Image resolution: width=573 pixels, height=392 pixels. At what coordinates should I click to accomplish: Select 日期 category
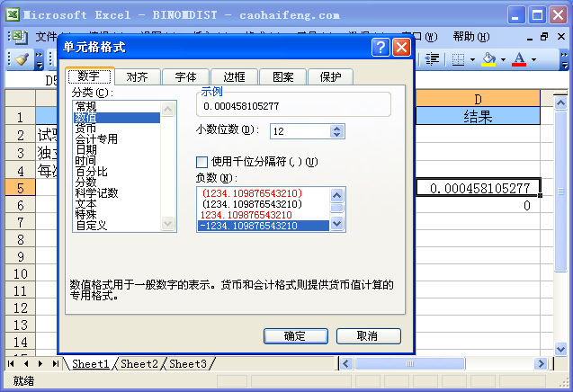[x=117, y=150]
